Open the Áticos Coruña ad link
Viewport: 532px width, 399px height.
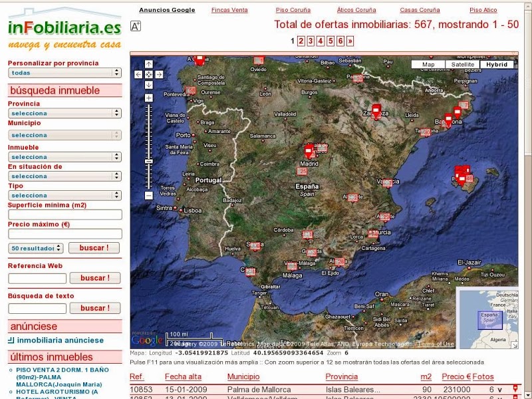(356, 10)
